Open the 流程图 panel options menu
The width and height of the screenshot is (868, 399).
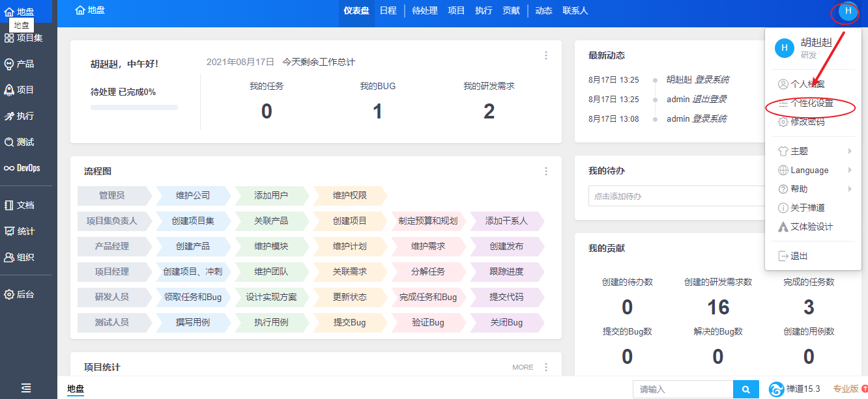pyautogui.click(x=546, y=171)
